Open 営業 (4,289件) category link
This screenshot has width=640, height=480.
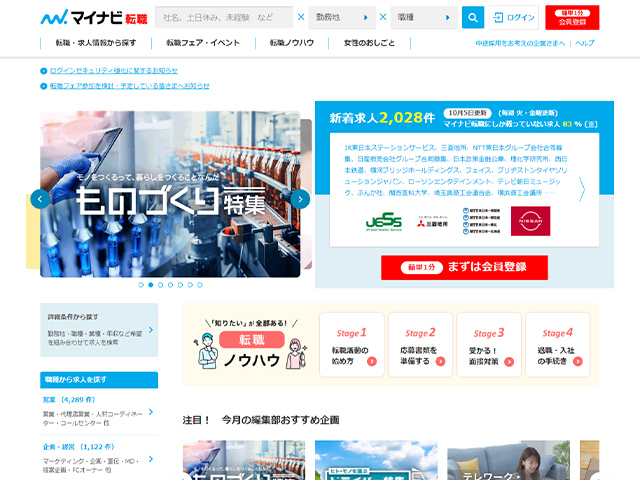[x=69, y=400]
